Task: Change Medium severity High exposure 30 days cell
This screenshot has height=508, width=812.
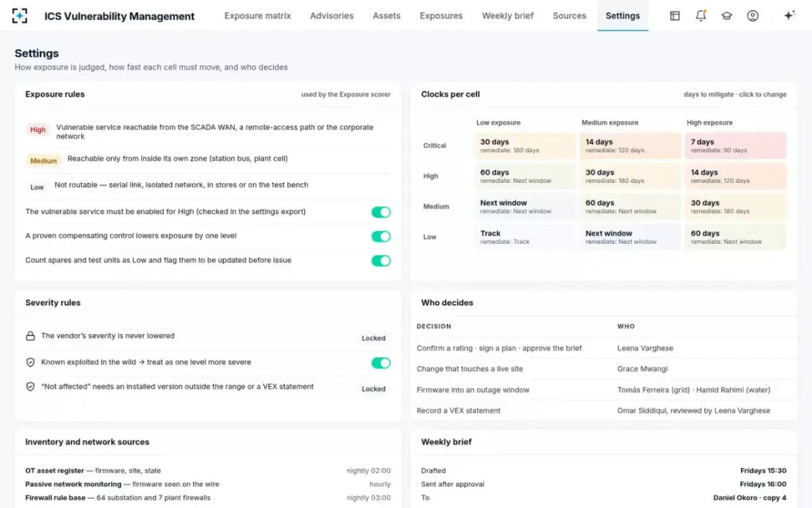Action: (736, 207)
